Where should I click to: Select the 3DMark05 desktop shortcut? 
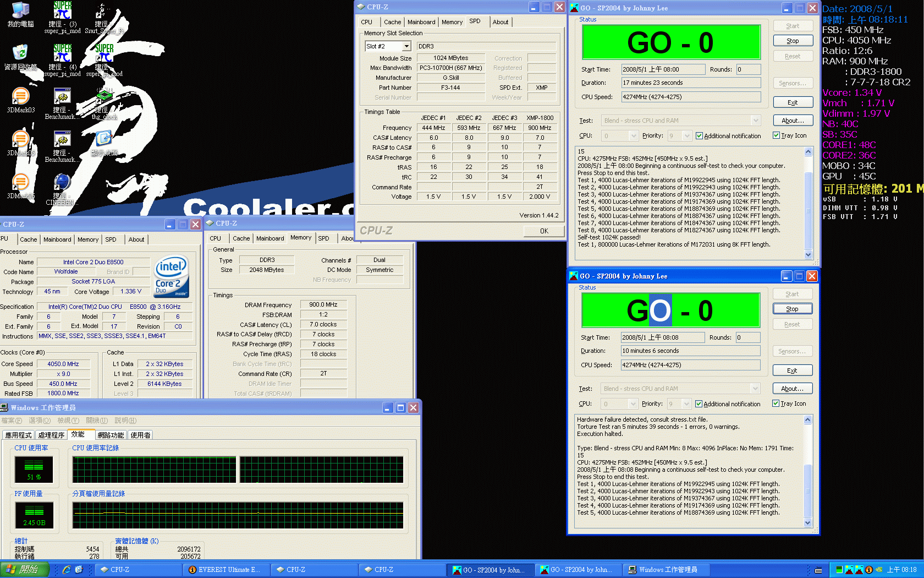click(x=20, y=139)
